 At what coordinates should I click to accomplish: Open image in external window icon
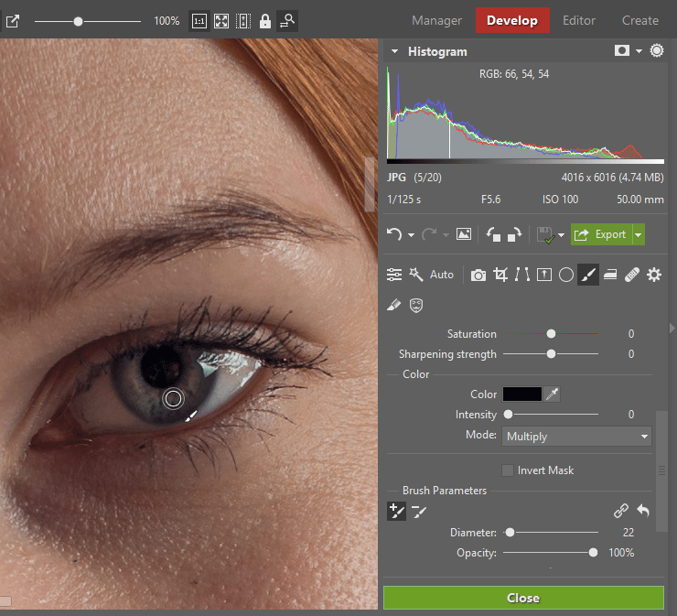click(13, 21)
